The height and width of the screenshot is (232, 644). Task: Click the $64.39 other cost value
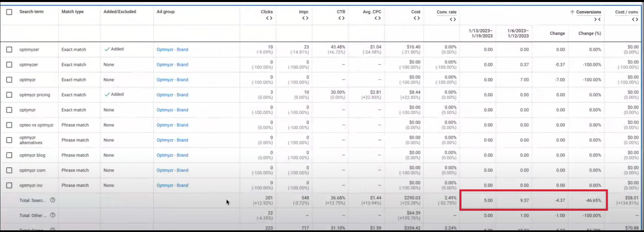tap(414, 213)
